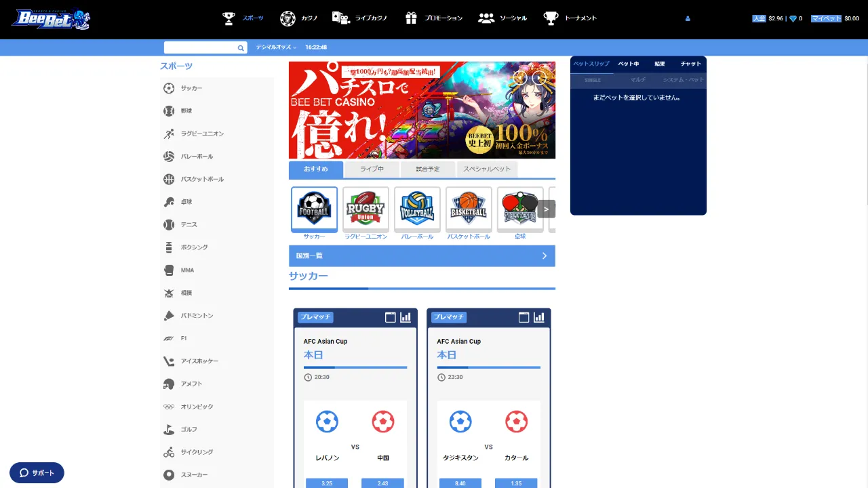The height and width of the screenshot is (488, 868).
Task: Open the デシマルオッズ odds format dropdown
Action: click(276, 47)
